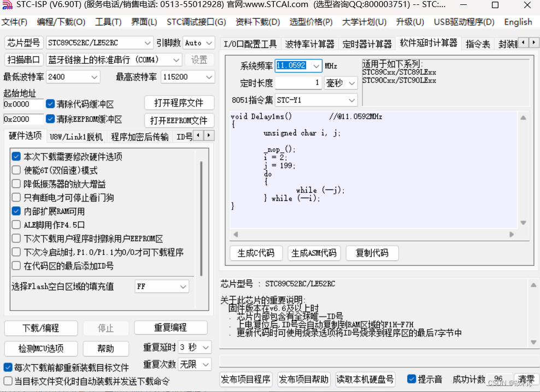Enable 下次冷启动时P1.0/P1.1为0/0才可下载程序 checkbox
Image resolution: width=540 pixels, height=392 pixels.
click(16, 252)
